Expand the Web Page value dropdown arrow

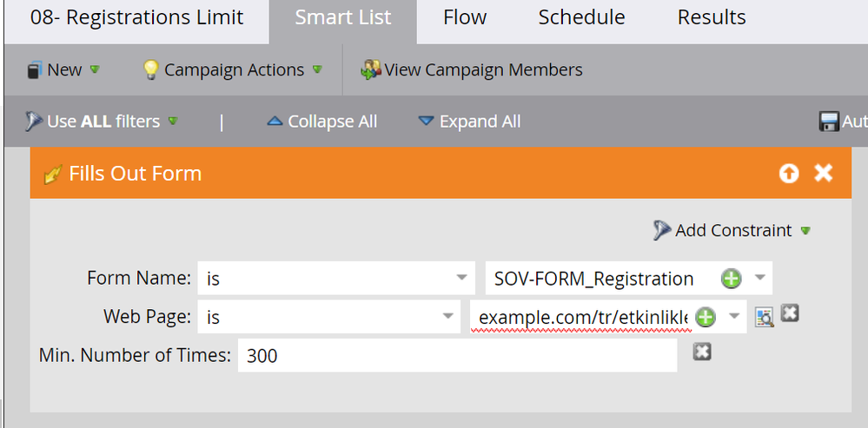point(734,317)
